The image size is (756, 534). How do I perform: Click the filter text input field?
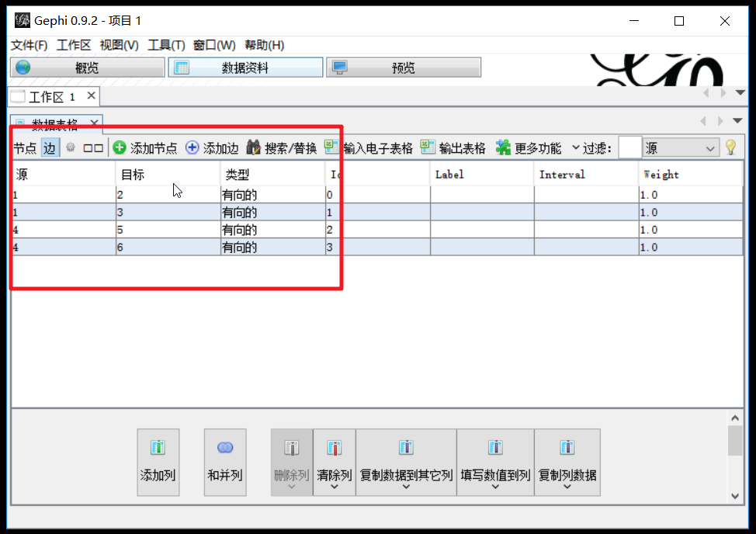pyautogui.click(x=629, y=148)
